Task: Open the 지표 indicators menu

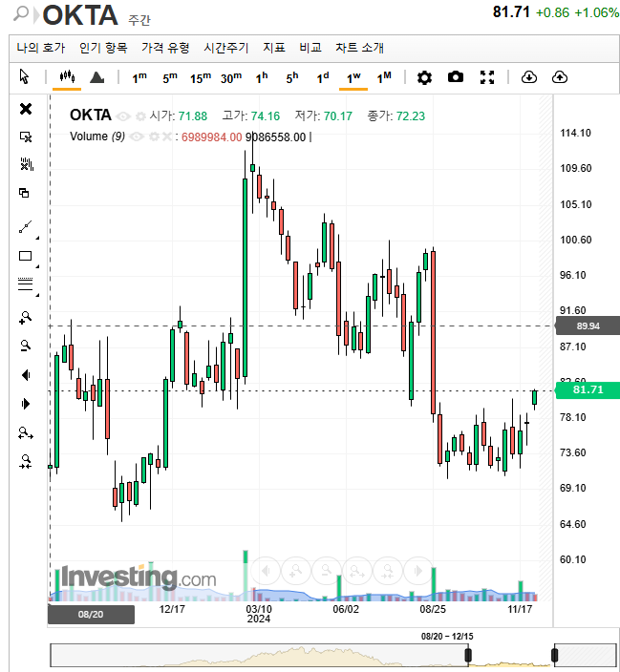Action: pos(274,47)
